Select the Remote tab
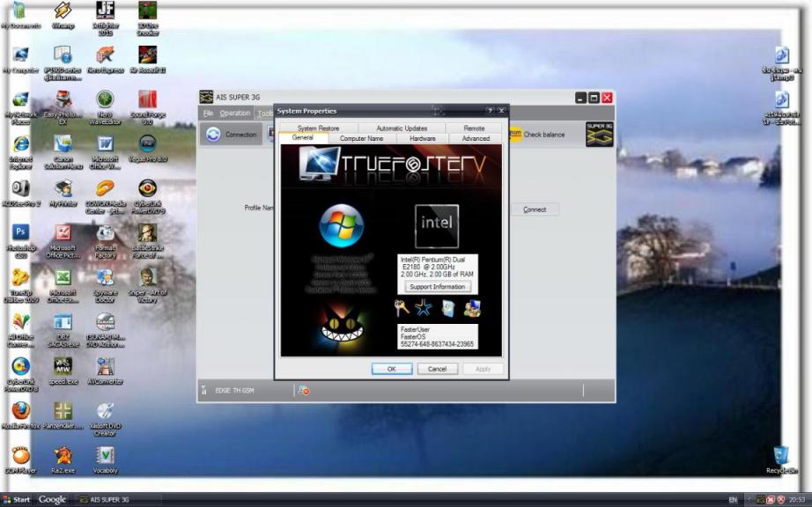 [x=474, y=128]
